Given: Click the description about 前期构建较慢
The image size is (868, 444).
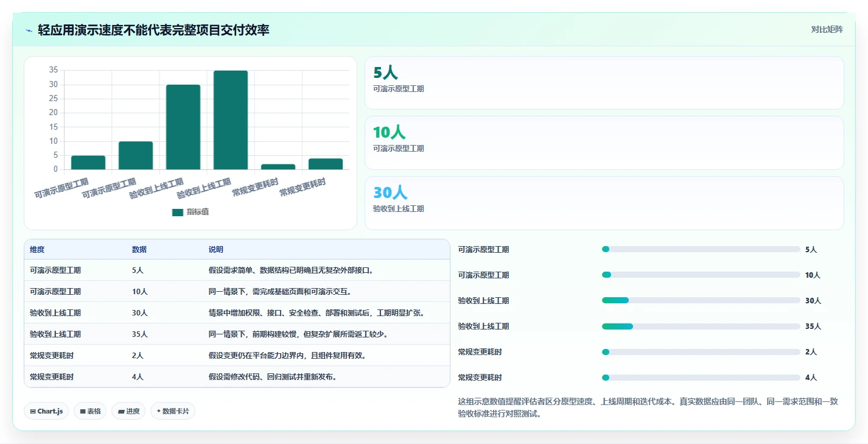Looking at the screenshot, I should coord(298,334).
